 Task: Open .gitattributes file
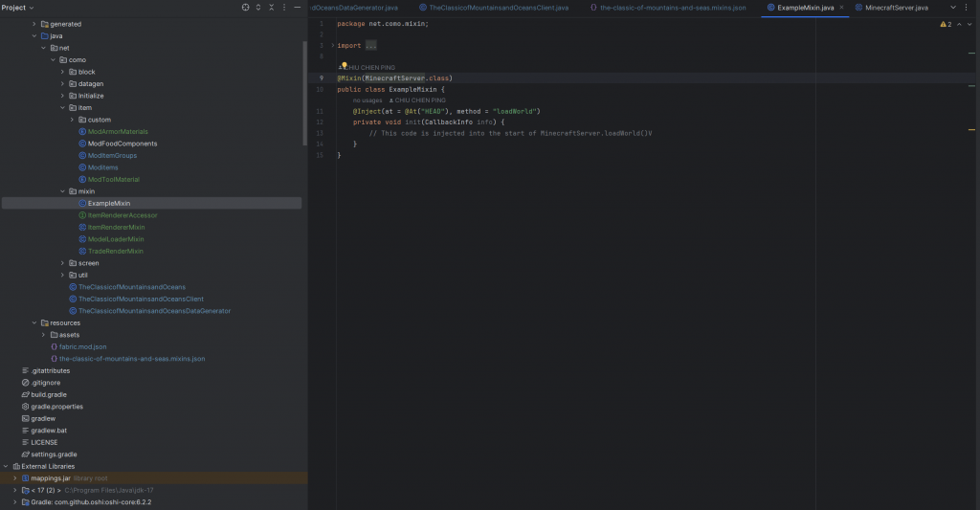click(x=50, y=370)
